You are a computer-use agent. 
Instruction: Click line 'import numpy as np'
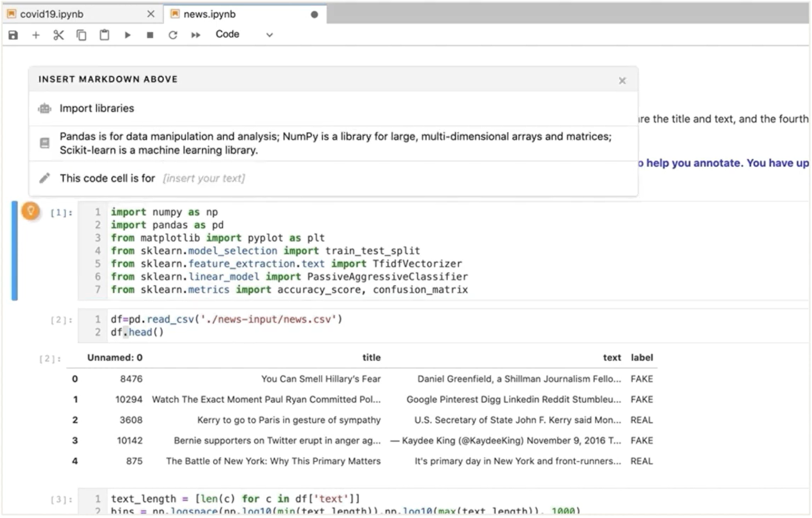164,212
